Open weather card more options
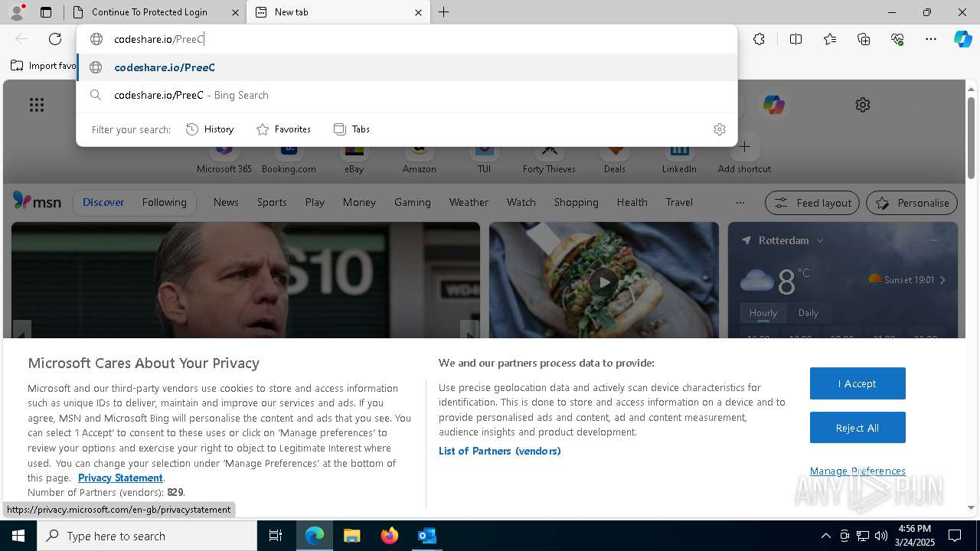Screen dimensions: 980x551 934,240
